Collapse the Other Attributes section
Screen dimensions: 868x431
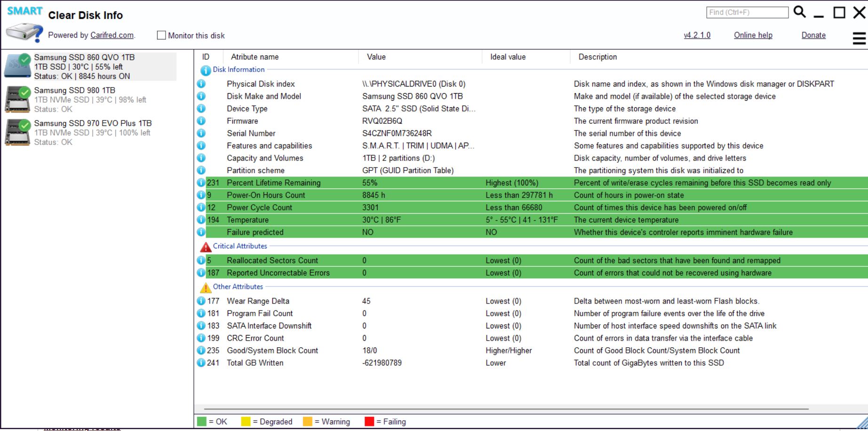[238, 287]
